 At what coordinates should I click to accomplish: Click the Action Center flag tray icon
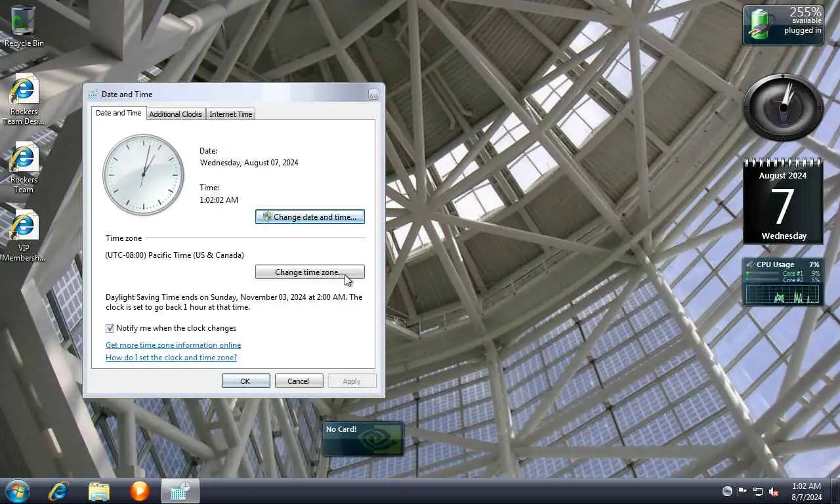(742, 491)
